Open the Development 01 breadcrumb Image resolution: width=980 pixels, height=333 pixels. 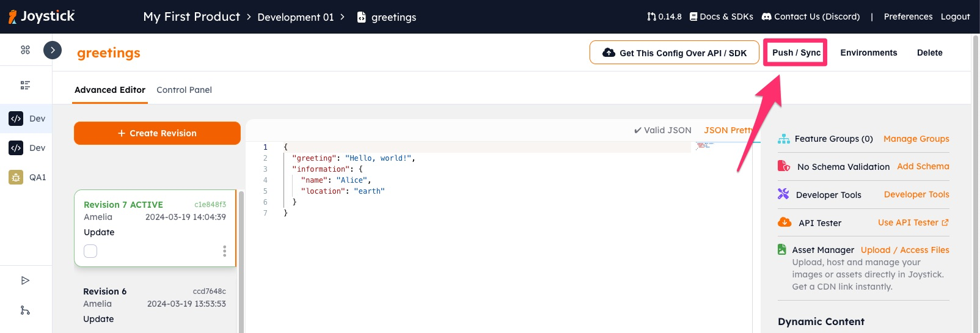(x=296, y=17)
